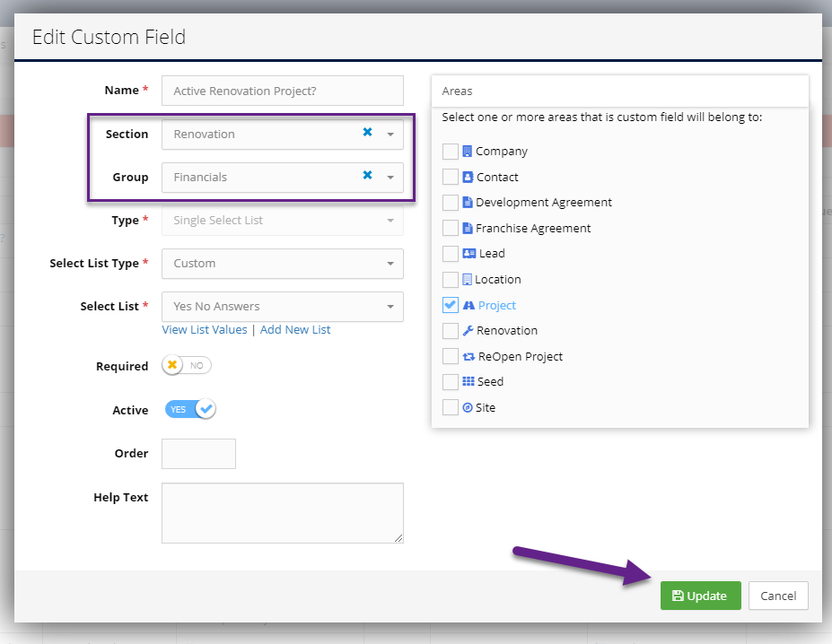Click the Contact person icon
Viewport: 832px width, 644px height.
pos(468,178)
